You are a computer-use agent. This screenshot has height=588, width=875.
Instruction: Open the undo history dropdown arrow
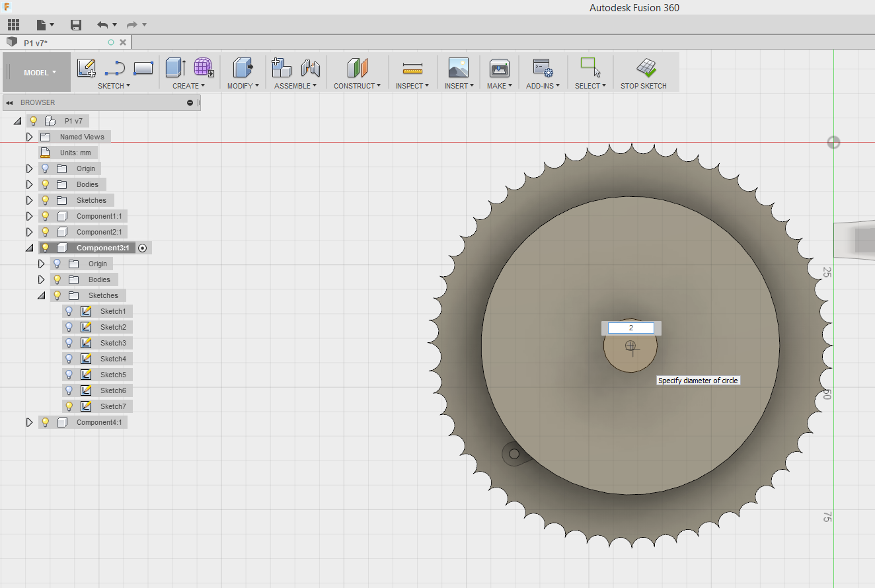[114, 25]
